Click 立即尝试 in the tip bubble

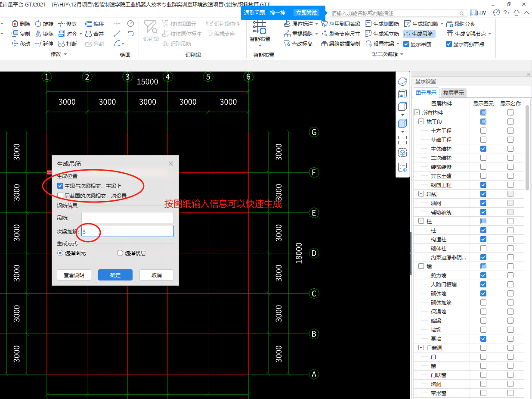tap(306, 13)
